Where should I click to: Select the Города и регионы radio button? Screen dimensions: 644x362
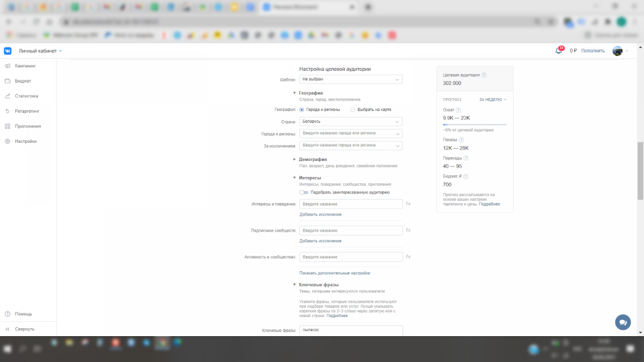(302, 109)
